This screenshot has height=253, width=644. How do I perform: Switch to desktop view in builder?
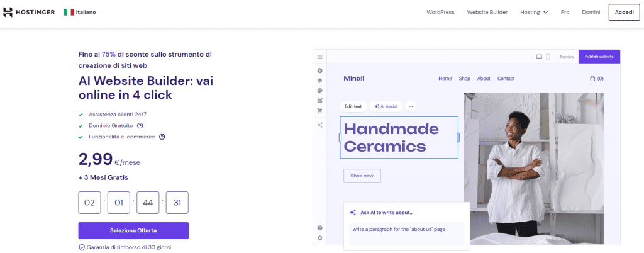pos(539,57)
